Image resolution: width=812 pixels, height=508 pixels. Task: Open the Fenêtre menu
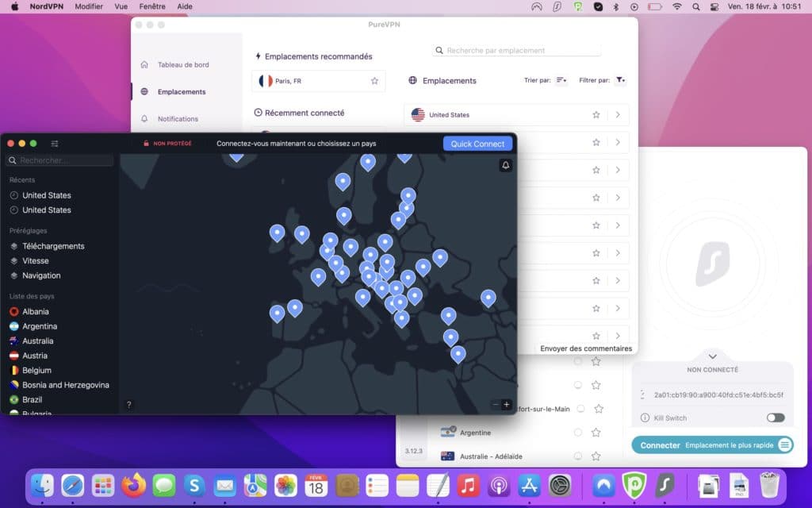152,6
